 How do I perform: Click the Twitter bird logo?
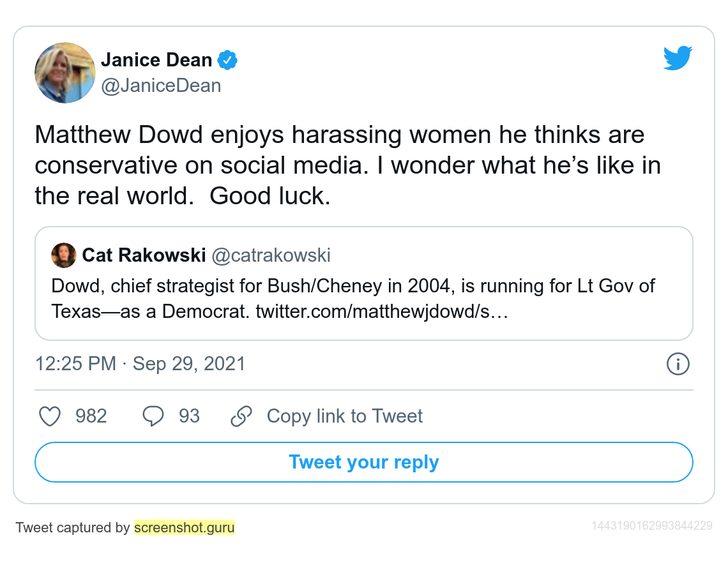(x=678, y=58)
